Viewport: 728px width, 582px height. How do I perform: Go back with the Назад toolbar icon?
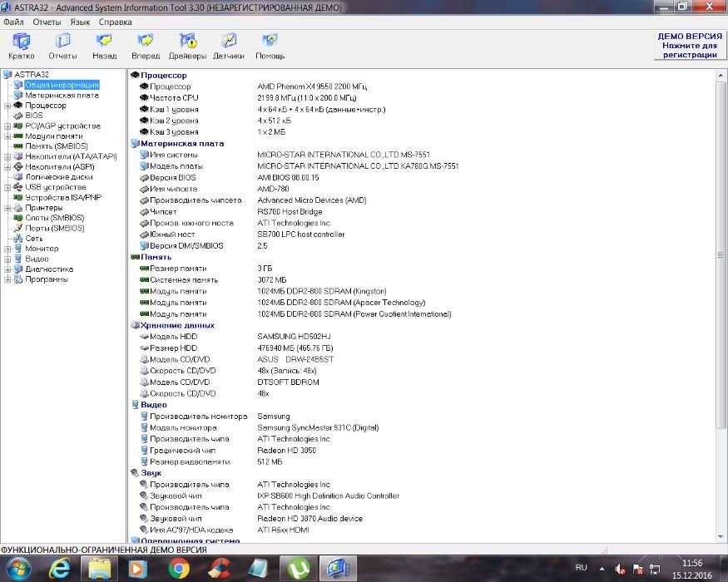tap(105, 47)
